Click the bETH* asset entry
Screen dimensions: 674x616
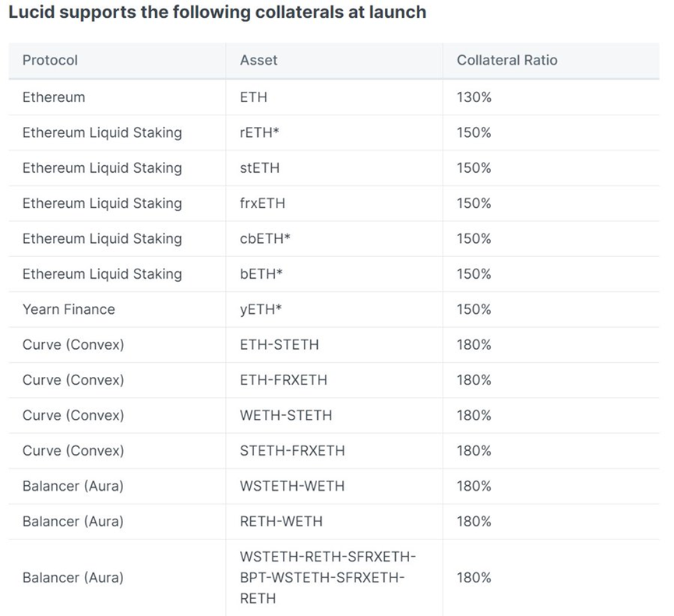pos(261,273)
